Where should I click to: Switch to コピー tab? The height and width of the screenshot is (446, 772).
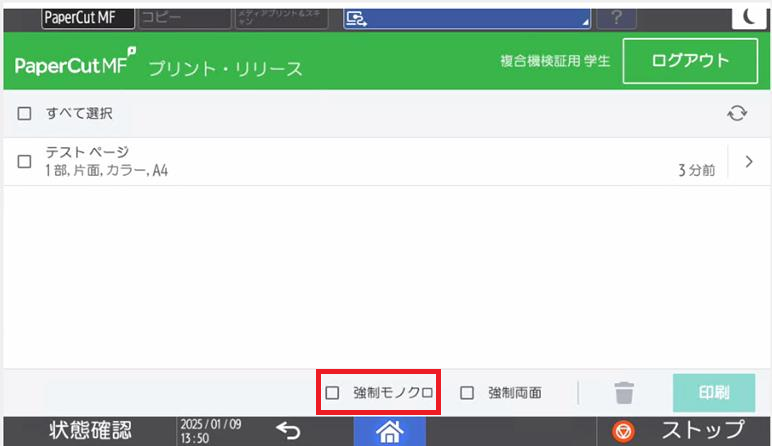pos(184,18)
